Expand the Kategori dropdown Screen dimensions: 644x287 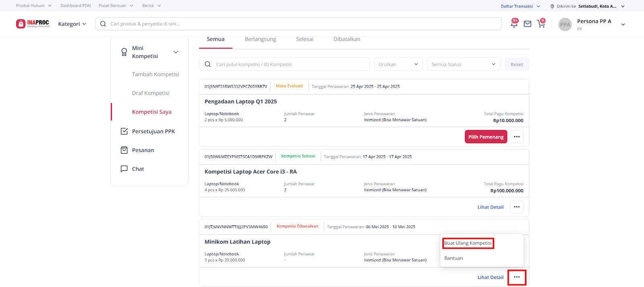pos(72,24)
